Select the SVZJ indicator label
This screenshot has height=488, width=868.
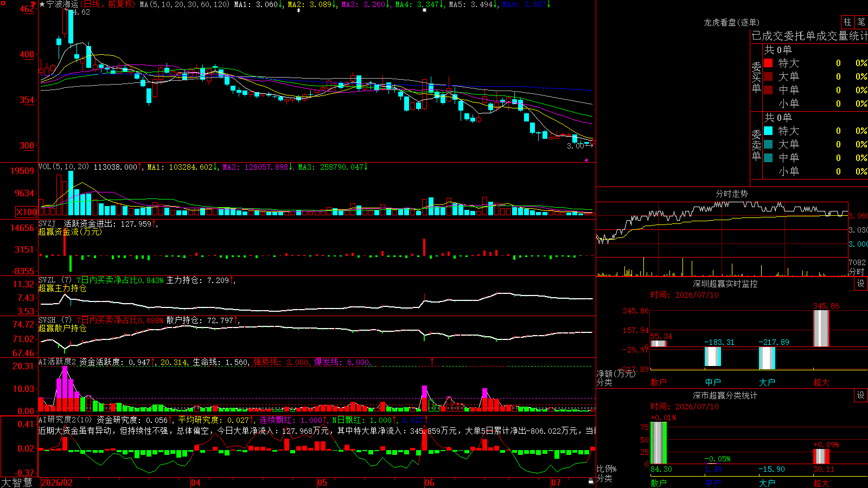click(x=47, y=223)
